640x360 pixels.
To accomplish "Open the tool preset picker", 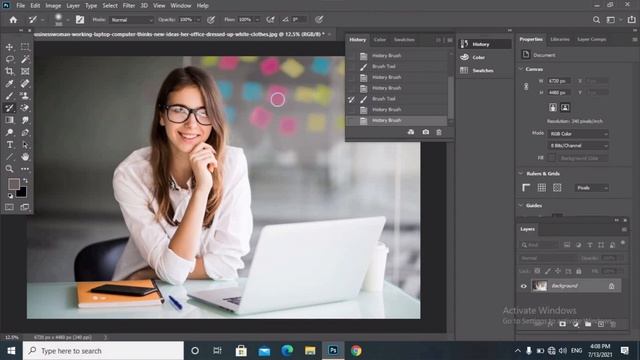I will click(x=36, y=20).
